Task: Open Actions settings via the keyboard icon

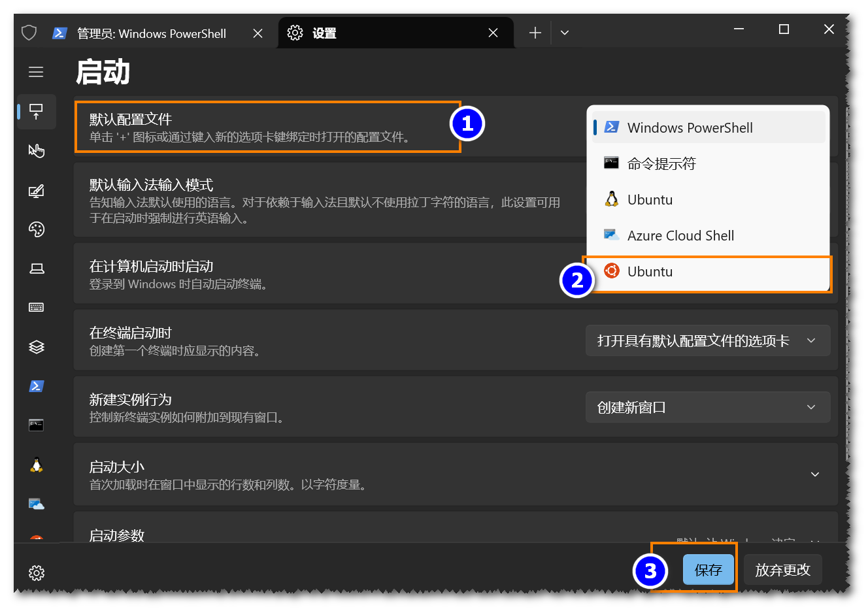Action: click(x=37, y=307)
